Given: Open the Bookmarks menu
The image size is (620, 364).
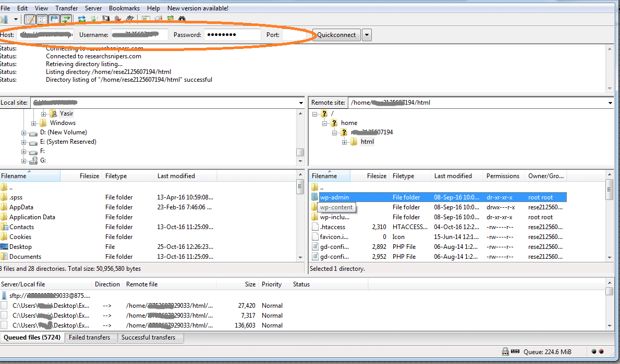Looking at the screenshot, I should pos(124,8).
